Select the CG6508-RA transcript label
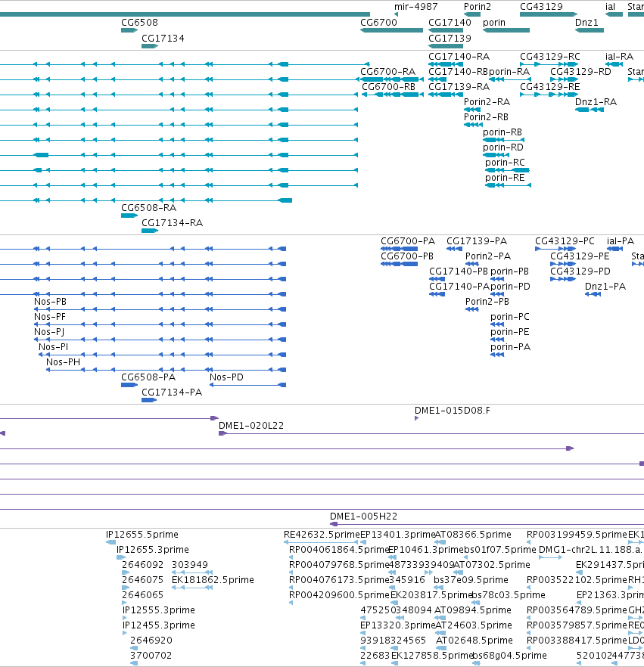The width and height of the screenshot is (644, 667). click(x=148, y=208)
